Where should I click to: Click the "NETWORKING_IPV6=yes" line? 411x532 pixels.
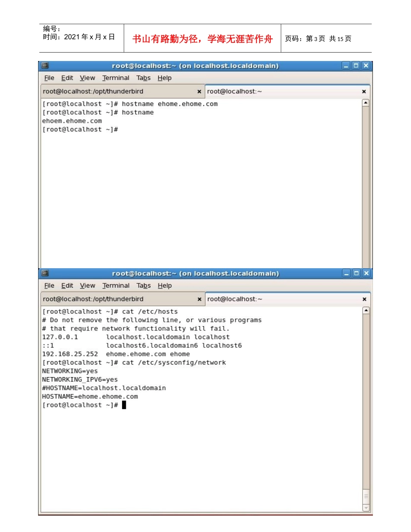coord(80,380)
